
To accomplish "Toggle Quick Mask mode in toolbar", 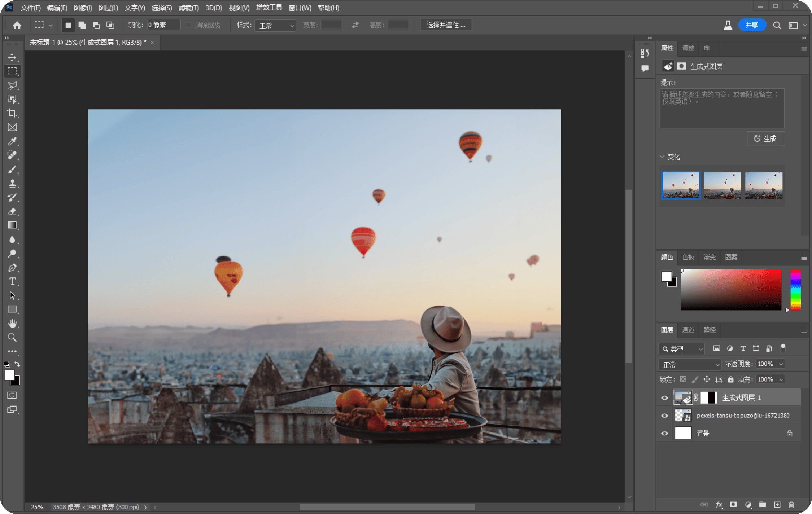I will pyautogui.click(x=12, y=395).
